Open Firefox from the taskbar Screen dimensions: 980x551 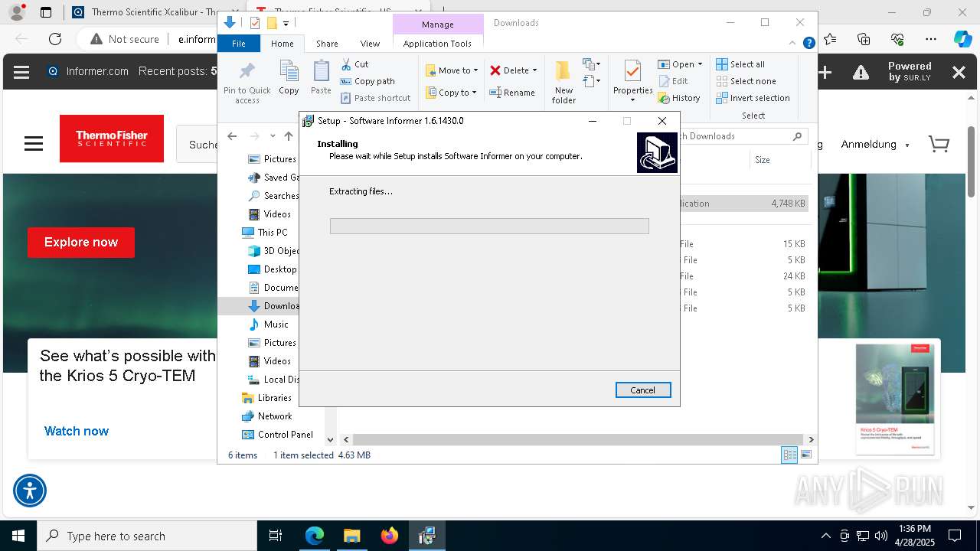coord(390,536)
